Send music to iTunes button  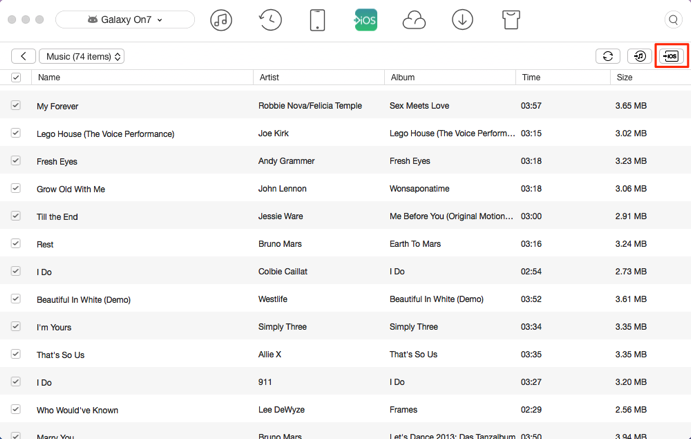click(x=639, y=56)
